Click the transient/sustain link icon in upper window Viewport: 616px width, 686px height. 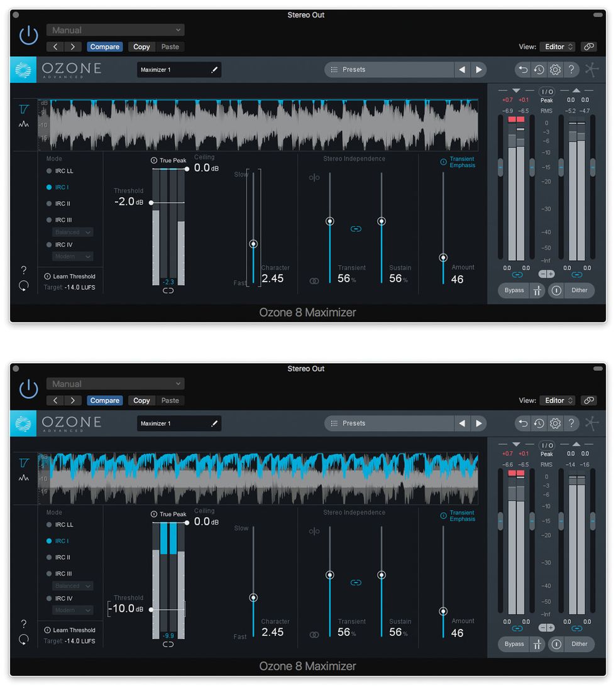(x=356, y=229)
